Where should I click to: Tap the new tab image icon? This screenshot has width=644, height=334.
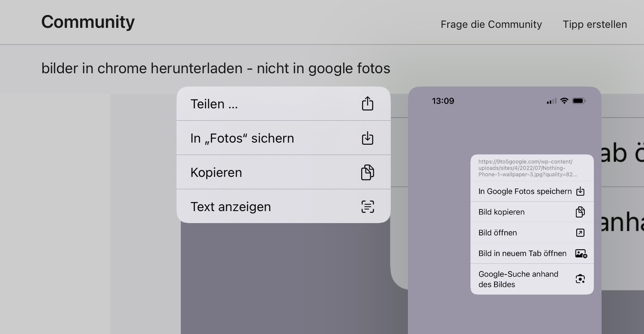(581, 253)
